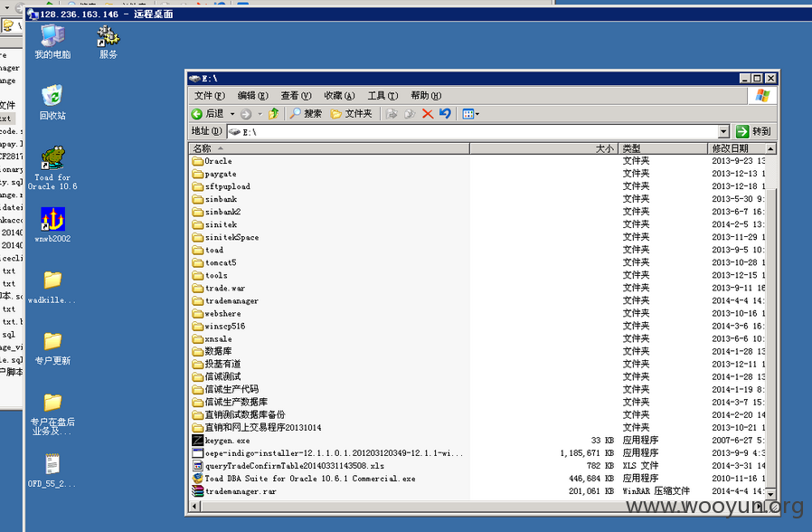Screen dimensions: 812x532
Task: Sort by Type (类型) column header
Action: [662, 148]
